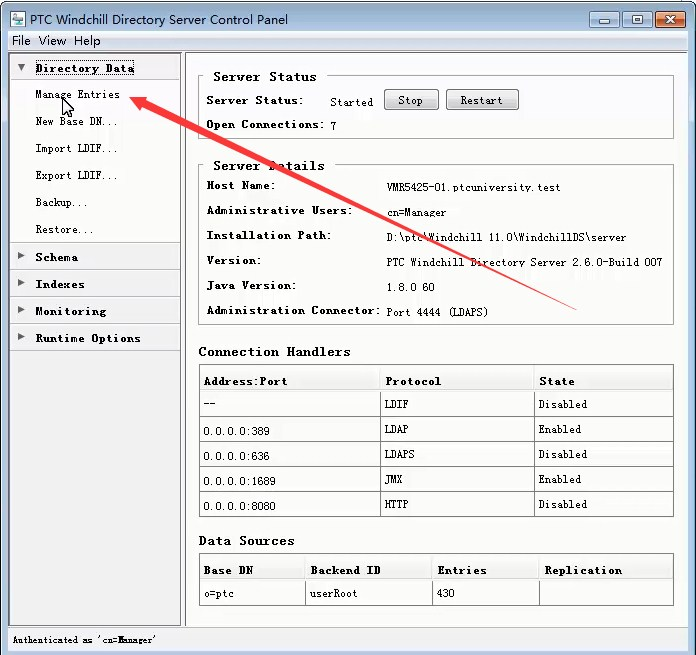Click the host name value VMR5425-01.ptcuniversity.test
696x655 pixels.
pos(473,187)
